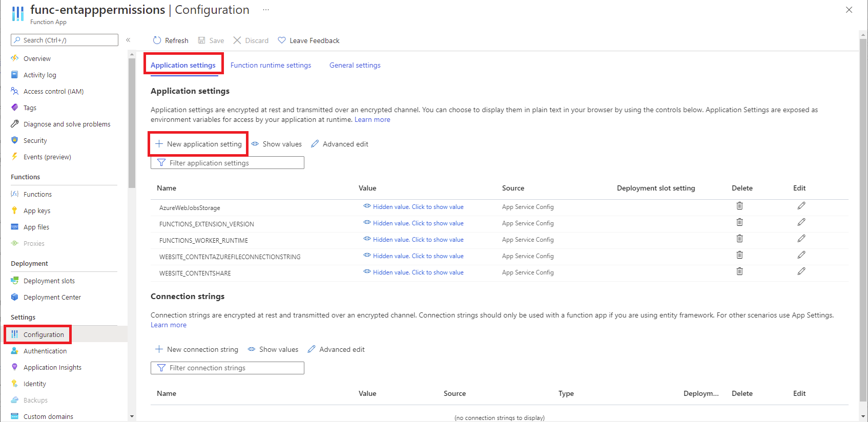
Task: Delete the FUNCTIONS_EXTENSION_VERSION setting
Action: 739,222
